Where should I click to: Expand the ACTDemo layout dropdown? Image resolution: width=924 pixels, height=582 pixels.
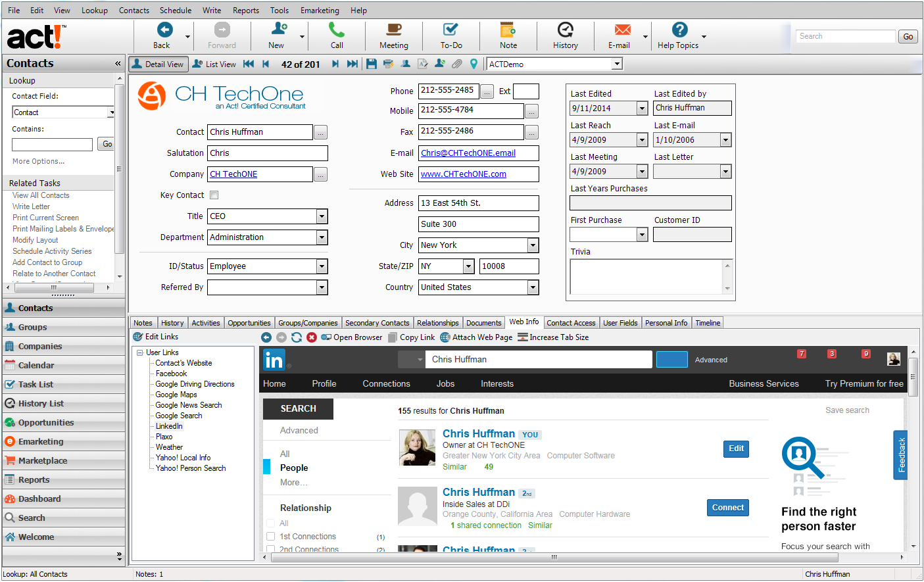(x=617, y=64)
